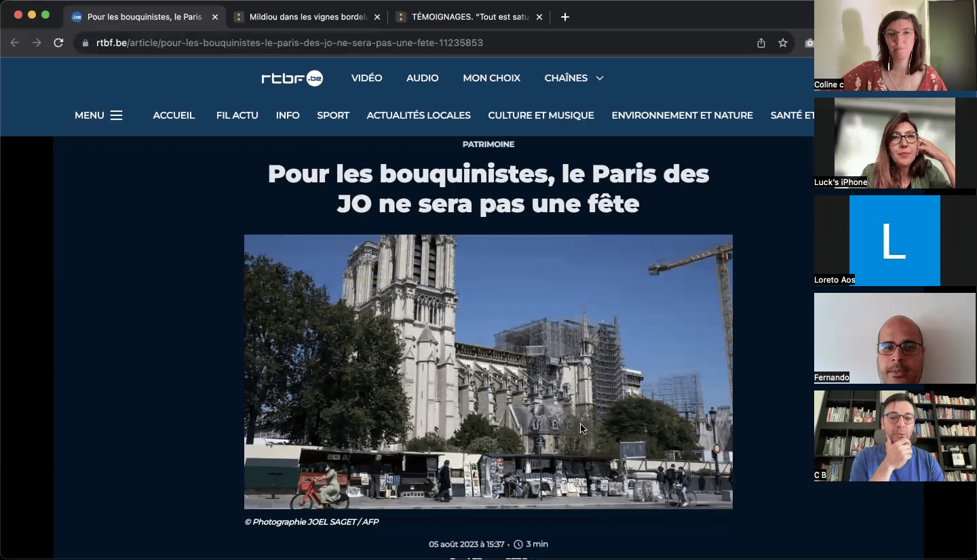Click the browser back arrow
This screenshot has height=560, width=977.
click(x=15, y=43)
